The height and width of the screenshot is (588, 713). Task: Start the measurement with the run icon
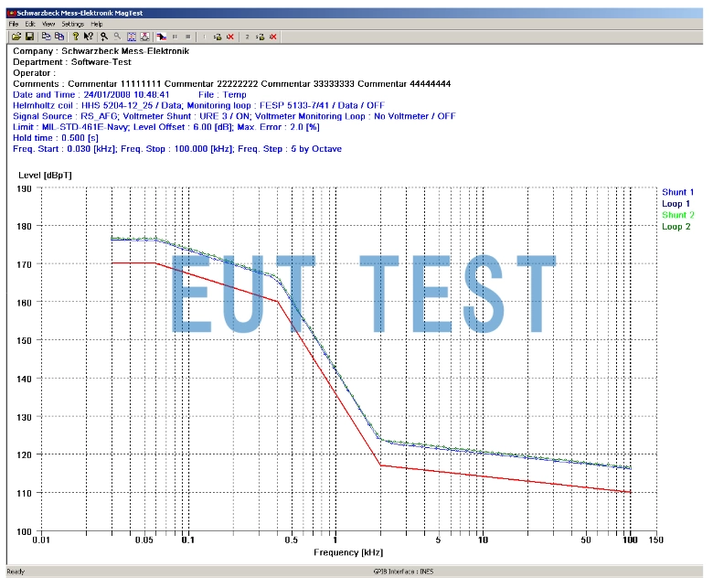pos(162,37)
